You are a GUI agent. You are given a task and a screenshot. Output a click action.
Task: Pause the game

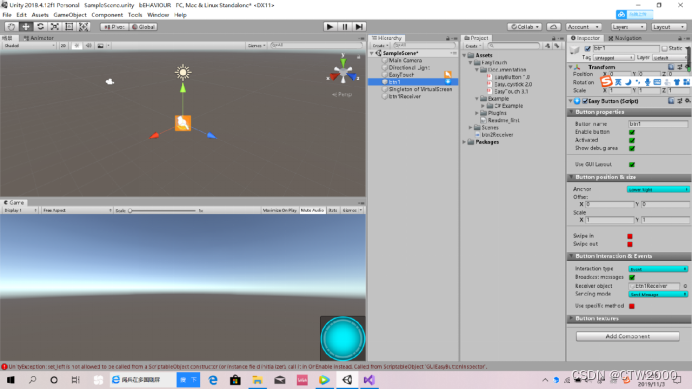pyautogui.click(x=345, y=27)
